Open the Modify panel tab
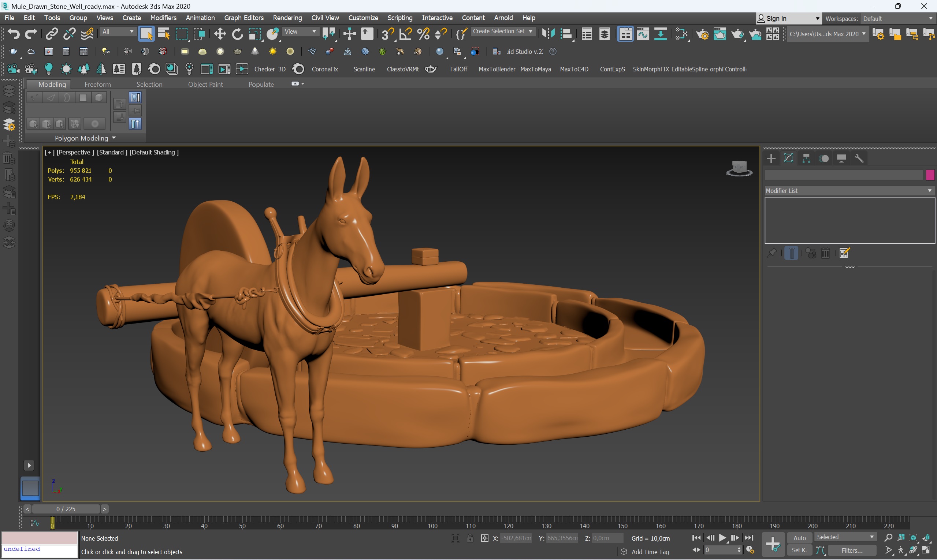The height and width of the screenshot is (560, 937). [x=789, y=158]
